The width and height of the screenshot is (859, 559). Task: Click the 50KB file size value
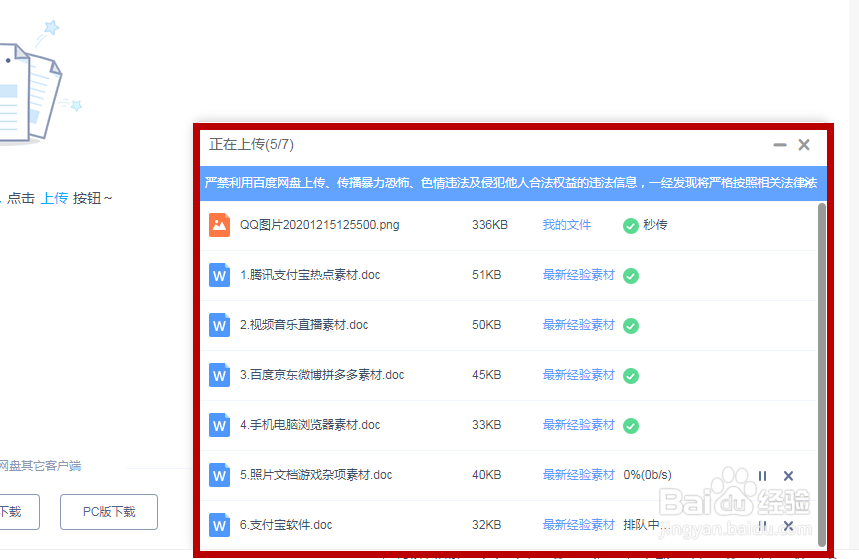point(486,324)
